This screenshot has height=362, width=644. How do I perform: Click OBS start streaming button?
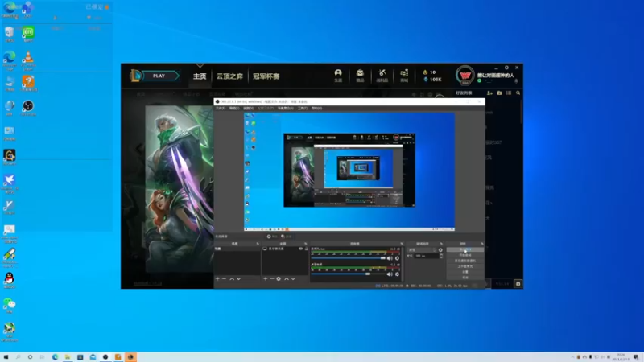pos(465,249)
